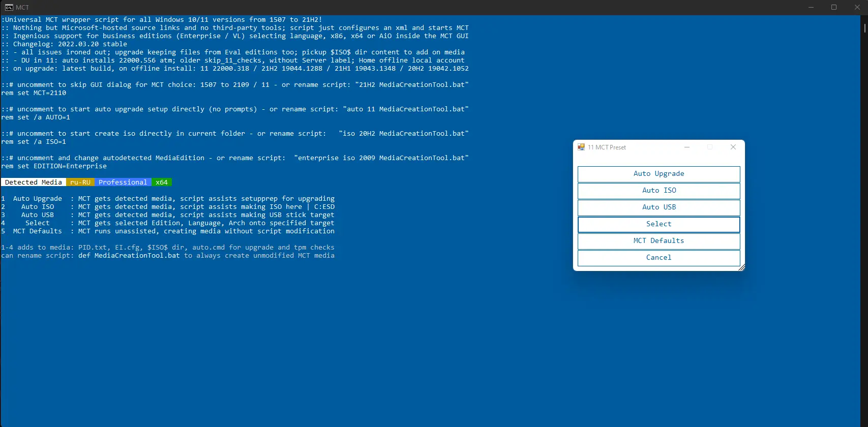Click the preset dialog's resize grip corner

coord(741,267)
